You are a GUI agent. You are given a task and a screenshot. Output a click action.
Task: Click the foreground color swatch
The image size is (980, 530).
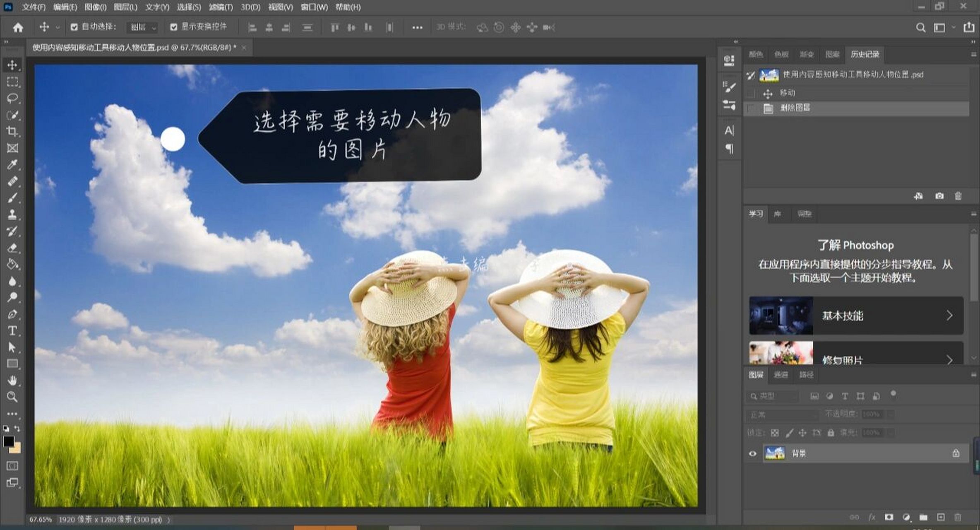(9, 440)
